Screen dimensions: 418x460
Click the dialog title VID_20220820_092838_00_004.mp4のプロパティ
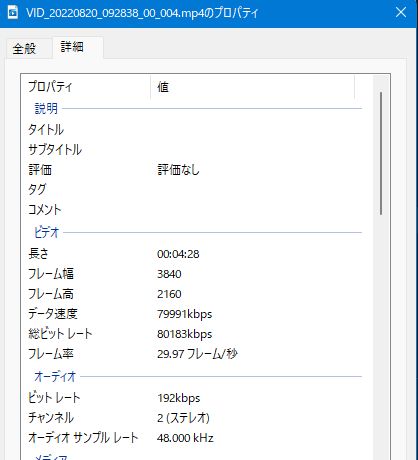coord(142,13)
